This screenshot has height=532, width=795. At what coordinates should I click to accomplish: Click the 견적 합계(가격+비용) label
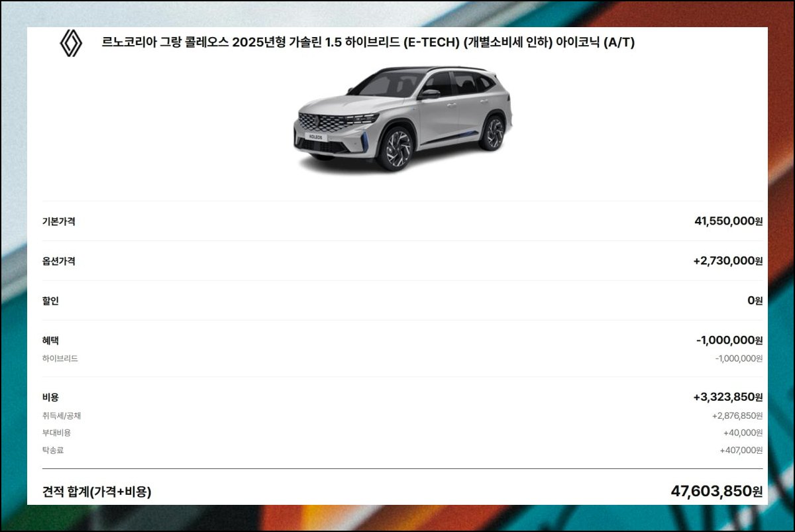click(x=97, y=492)
